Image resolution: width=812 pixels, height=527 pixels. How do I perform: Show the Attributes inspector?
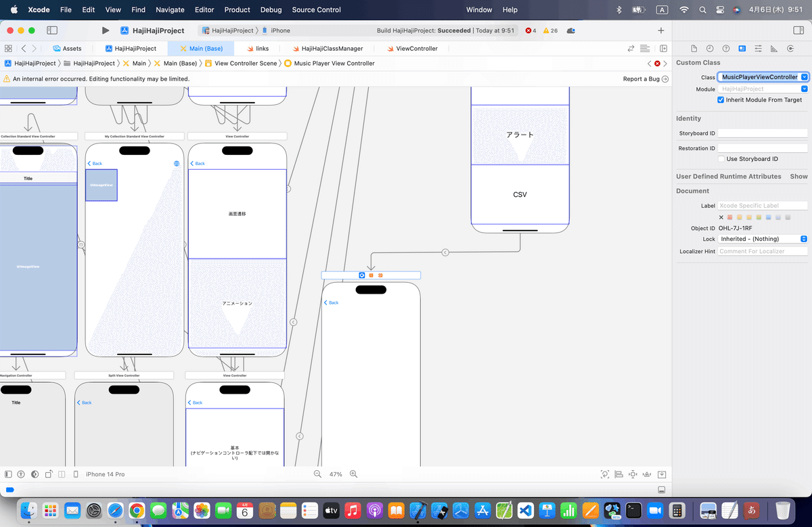tap(758, 49)
